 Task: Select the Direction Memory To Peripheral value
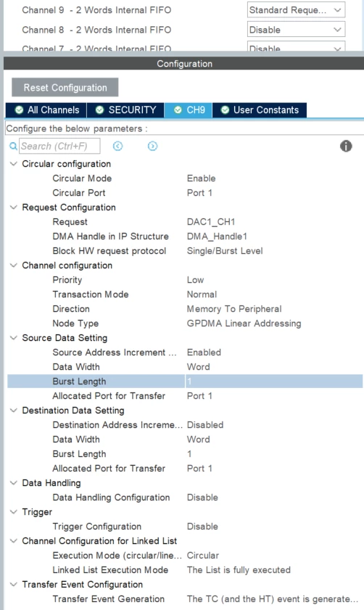[x=234, y=309]
